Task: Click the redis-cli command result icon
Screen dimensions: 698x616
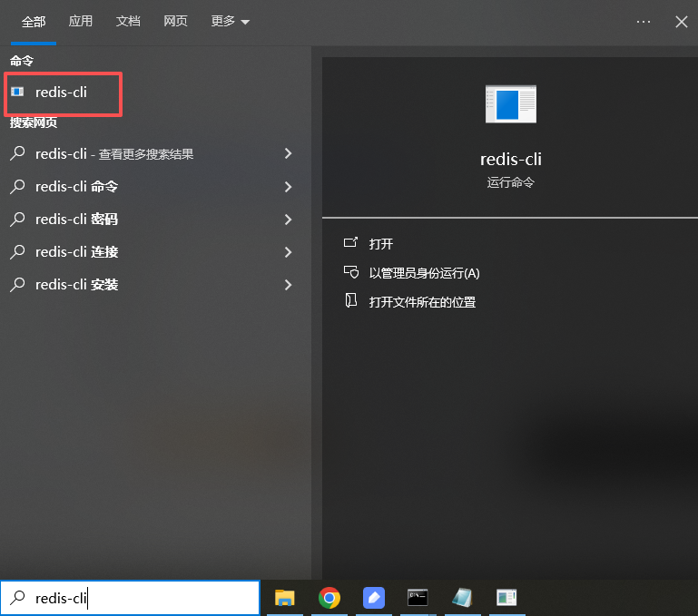Action: coord(18,92)
